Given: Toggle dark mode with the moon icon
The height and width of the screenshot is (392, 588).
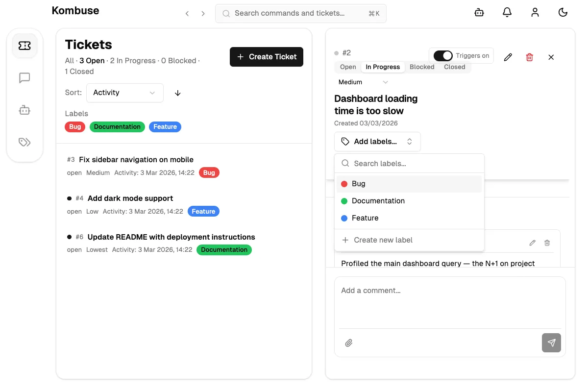Looking at the screenshot, I should (x=563, y=12).
